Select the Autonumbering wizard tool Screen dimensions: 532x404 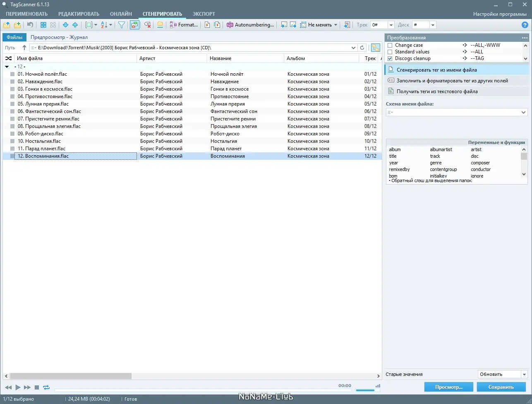[x=250, y=24]
